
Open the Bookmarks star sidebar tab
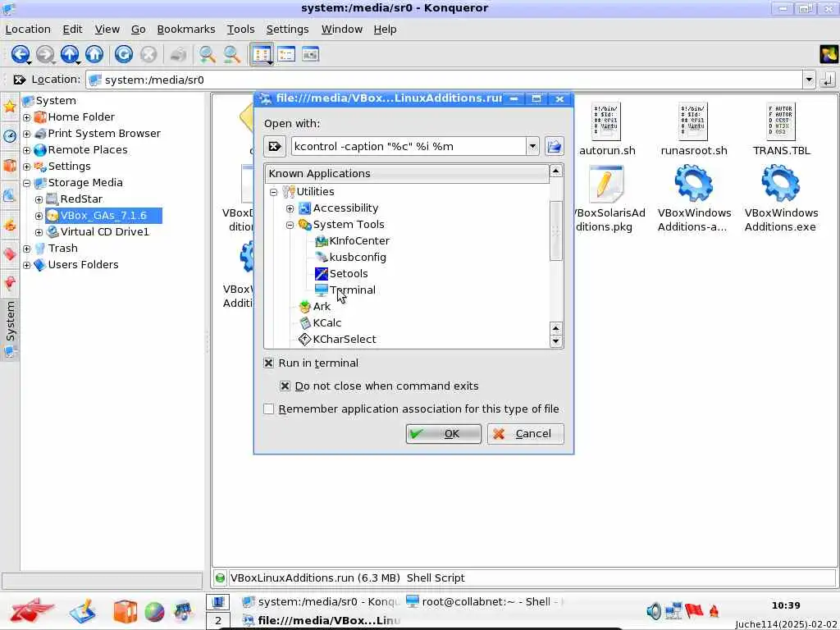pyautogui.click(x=10, y=106)
